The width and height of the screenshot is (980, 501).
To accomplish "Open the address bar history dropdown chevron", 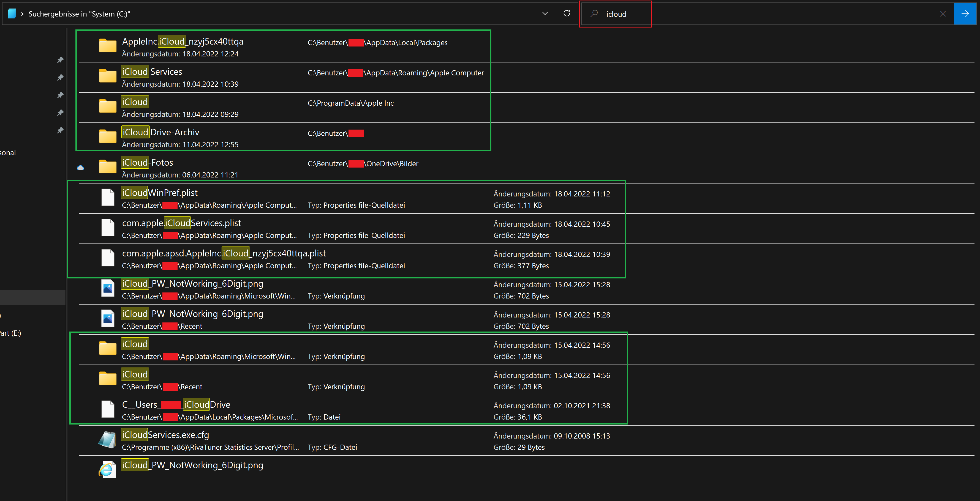I will click(545, 14).
